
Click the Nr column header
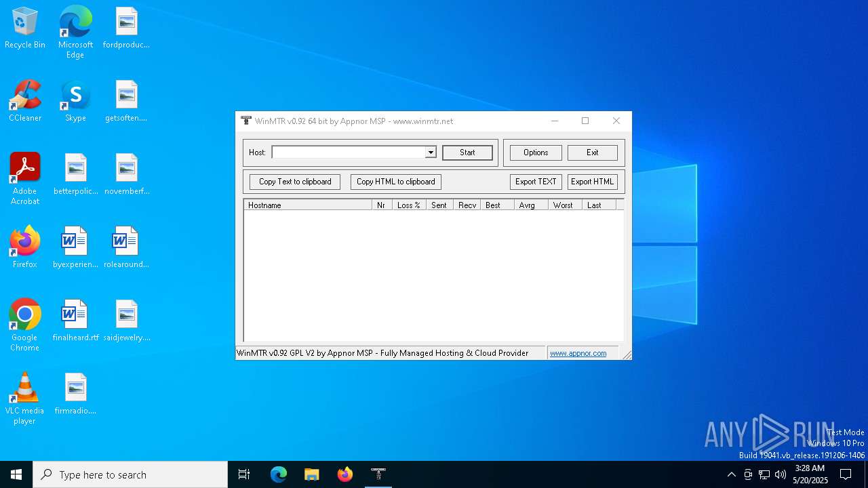point(382,205)
